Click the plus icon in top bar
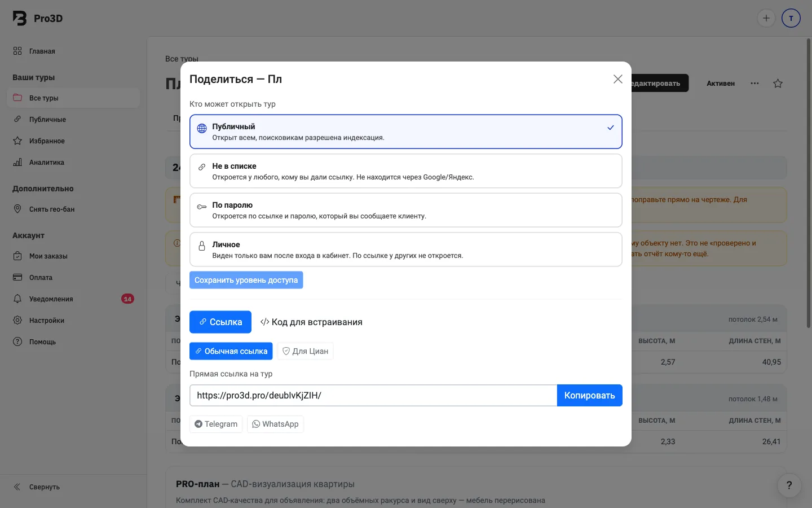This screenshot has height=508, width=812. pos(766,18)
